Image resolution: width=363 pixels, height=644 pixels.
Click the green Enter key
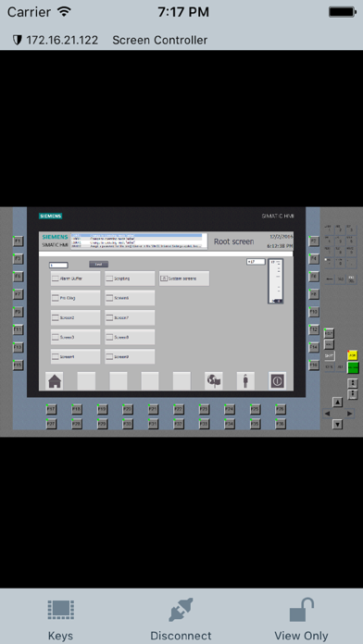coord(353,367)
